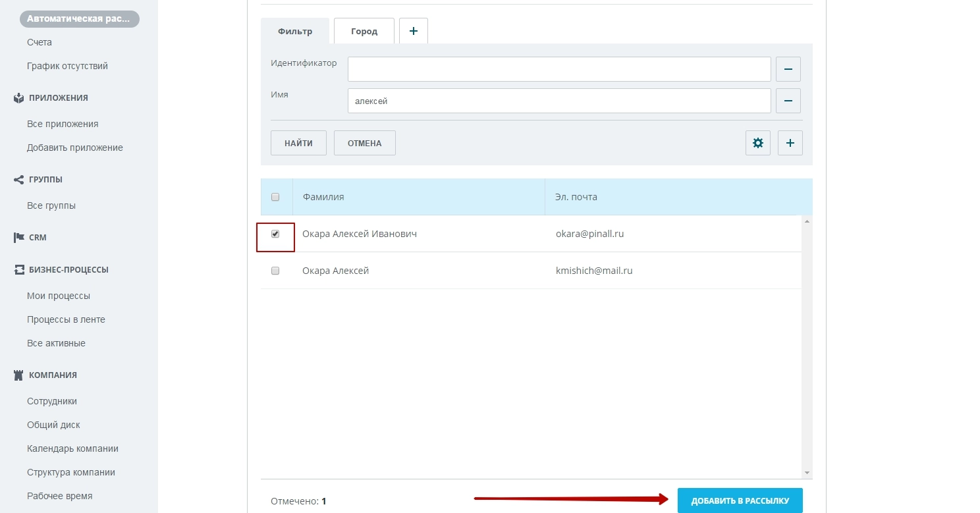Check the kmishich@mail.ru row checkbox
This screenshot has width=980, height=513.
point(275,271)
